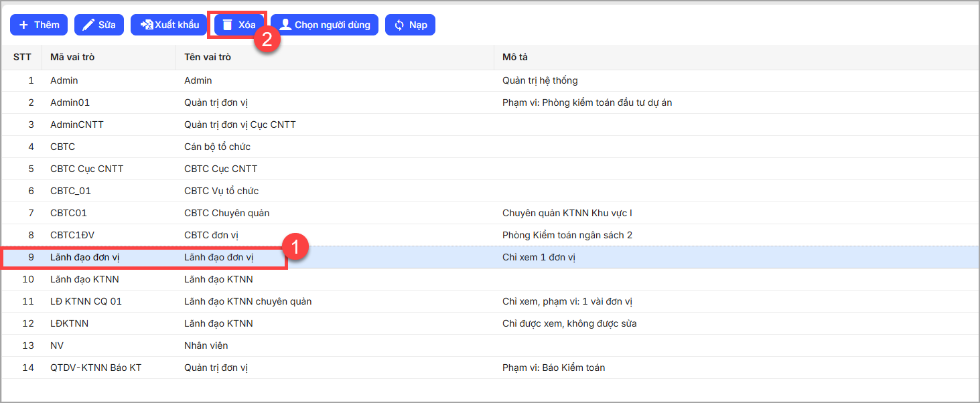
Task: Select the CBTC Cục CNTT role code
Action: (86, 169)
